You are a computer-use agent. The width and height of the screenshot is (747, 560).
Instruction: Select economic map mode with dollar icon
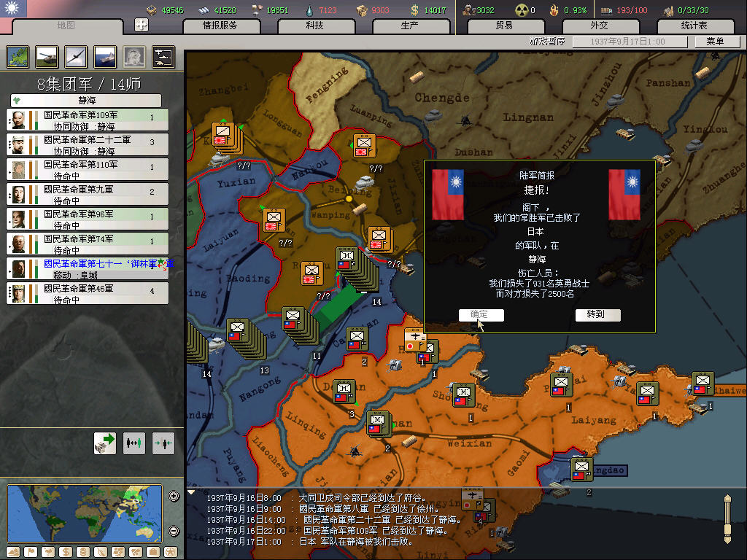[66, 552]
